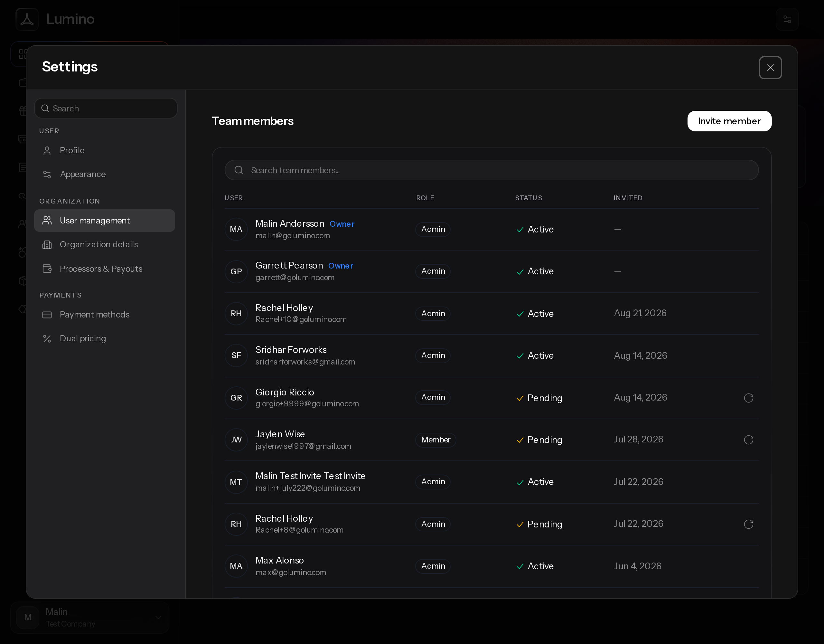The width and height of the screenshot is (824, 644).
Task: Click the MT avatar for Malin Test Invite
Action: 236,482
